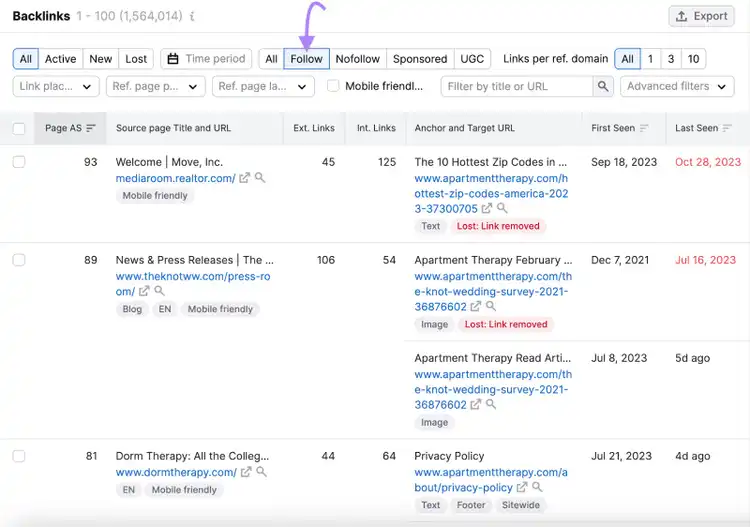This screenshot has width=750, height=527.
Task: Click external-link icon in Apartment Therapy February entry
Action: (475, 307)
